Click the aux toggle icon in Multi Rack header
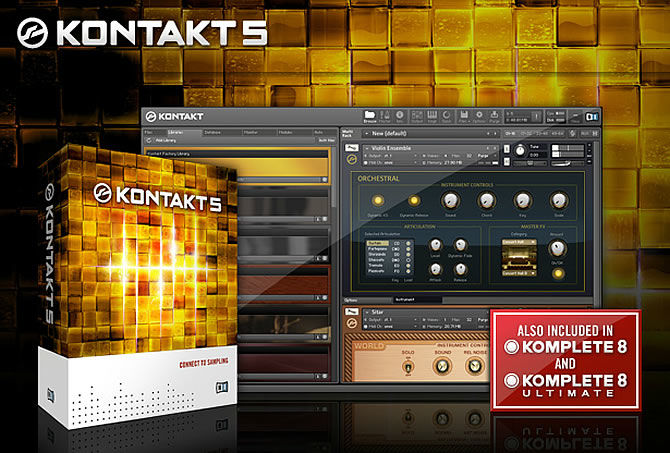The image size is (670, 453). coord(585,134)
